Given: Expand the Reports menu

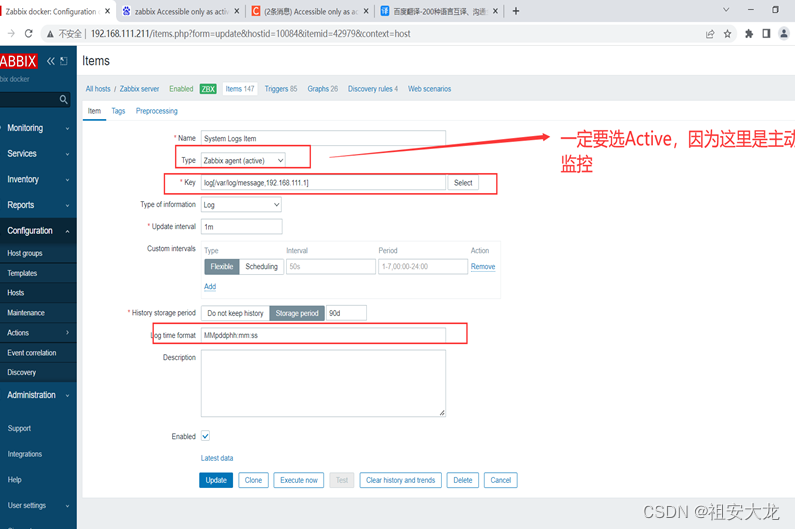Looking at the screenshot, I should pyautogui.click(x=38, y=205).
